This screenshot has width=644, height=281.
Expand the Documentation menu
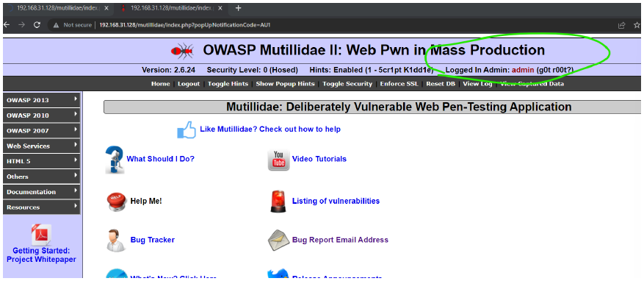click(x=41, y=192)
